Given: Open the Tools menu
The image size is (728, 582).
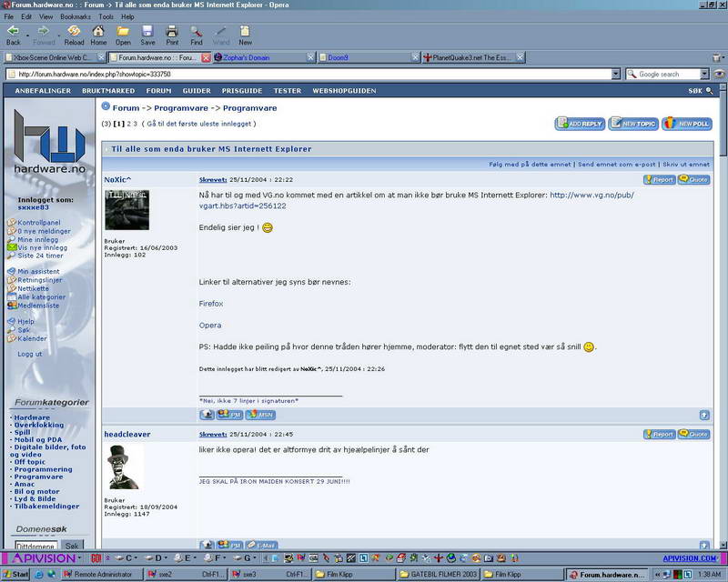Looking at the screenshot, I should pos(106,16).
